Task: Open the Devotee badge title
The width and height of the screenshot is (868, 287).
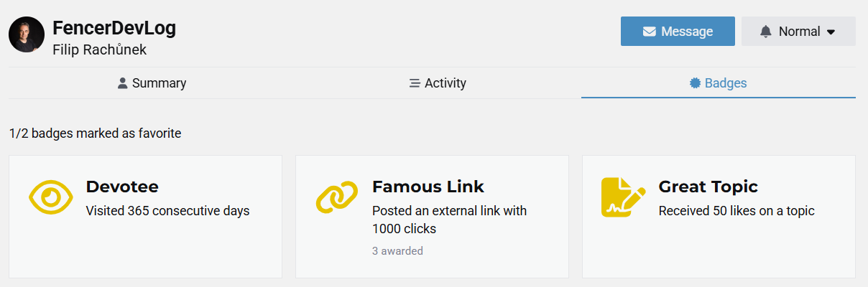Action: pyautogui.click(x=122, y=187)
